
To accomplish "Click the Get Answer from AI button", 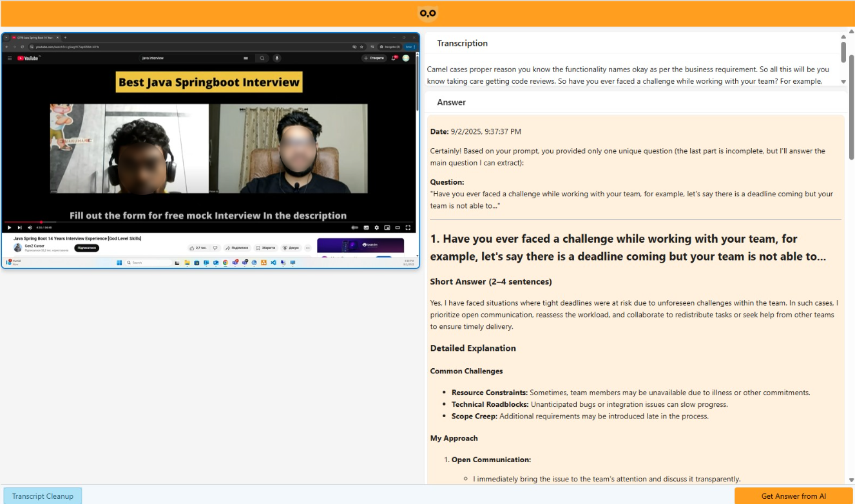I will click(x=793, y=496).
